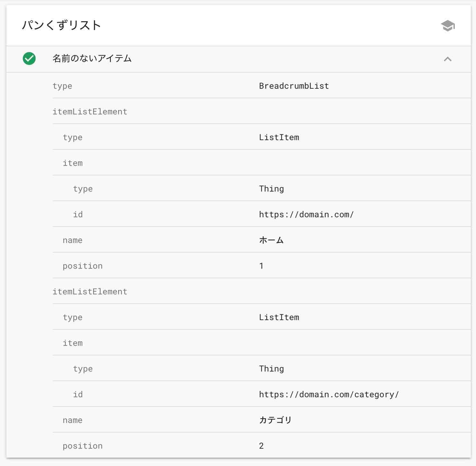
Task: Click the カテゴリ name value
Action: click(275, 420)
